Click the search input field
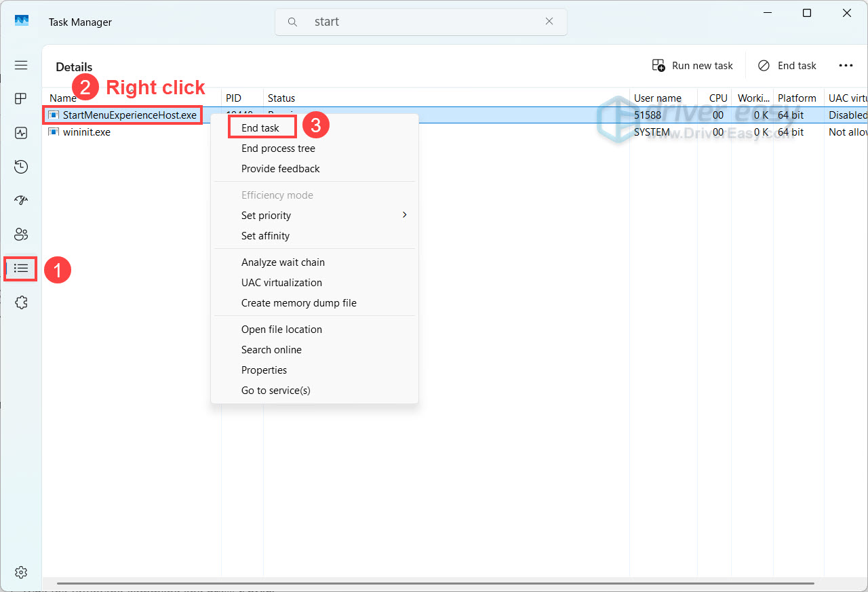868x592 pixels. tap(420, 22)
